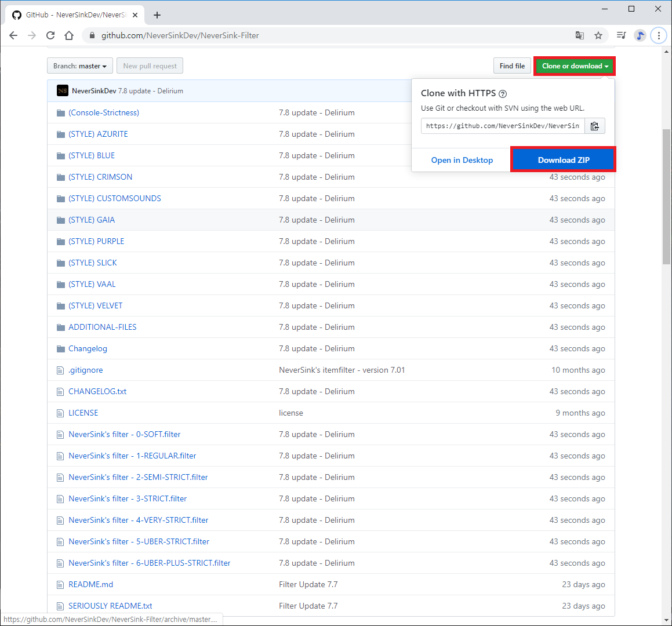The image size is (672, 626).
Task: Click file icon next to LICENSE
Action: coord(60,413)
